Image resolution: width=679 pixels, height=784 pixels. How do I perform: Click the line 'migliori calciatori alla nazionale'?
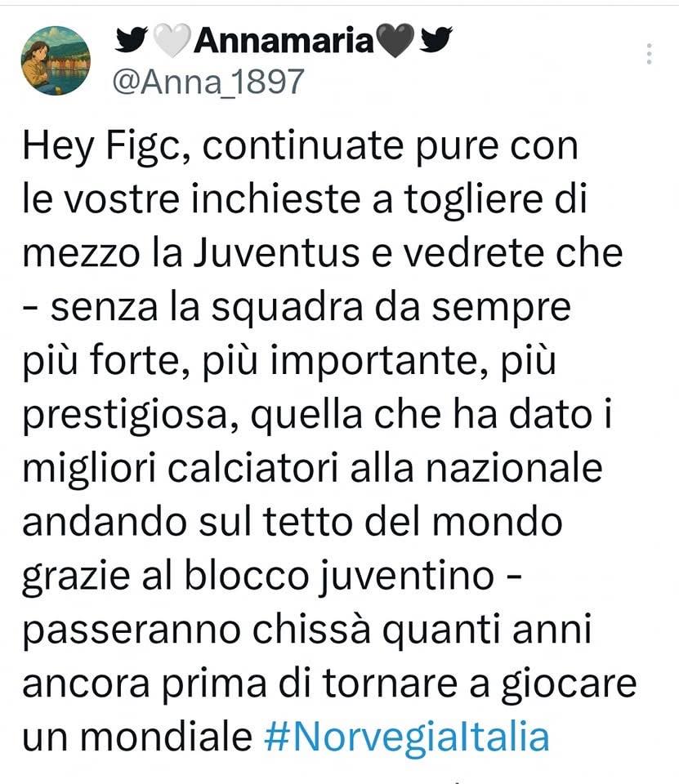pyautogui.click(x=312, y=467)
